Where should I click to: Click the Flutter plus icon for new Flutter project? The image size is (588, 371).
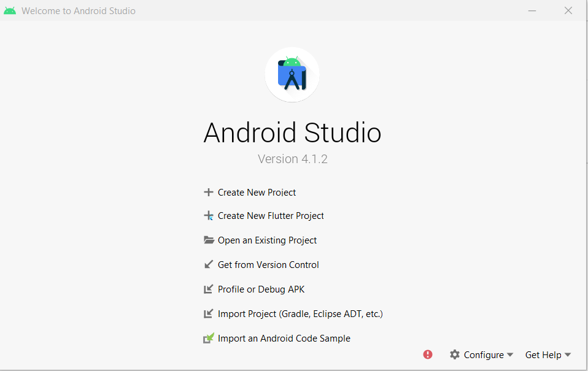tap(208, 216)
